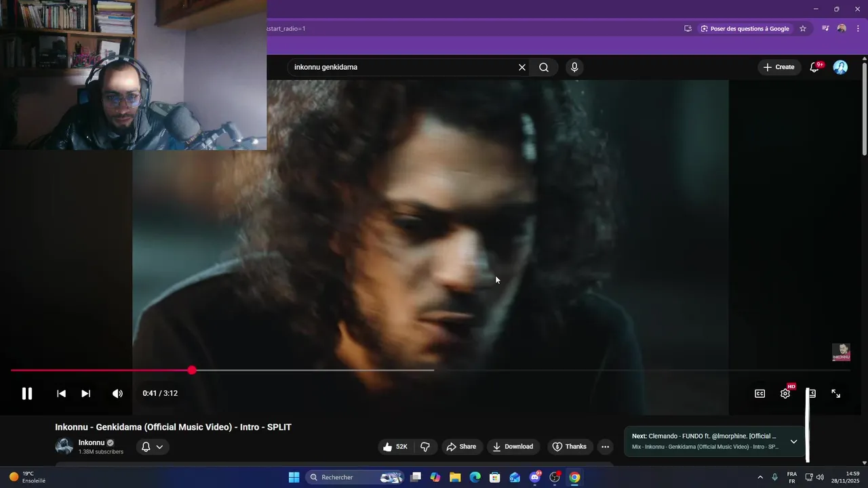Toggle theater mode in the player

812,394
